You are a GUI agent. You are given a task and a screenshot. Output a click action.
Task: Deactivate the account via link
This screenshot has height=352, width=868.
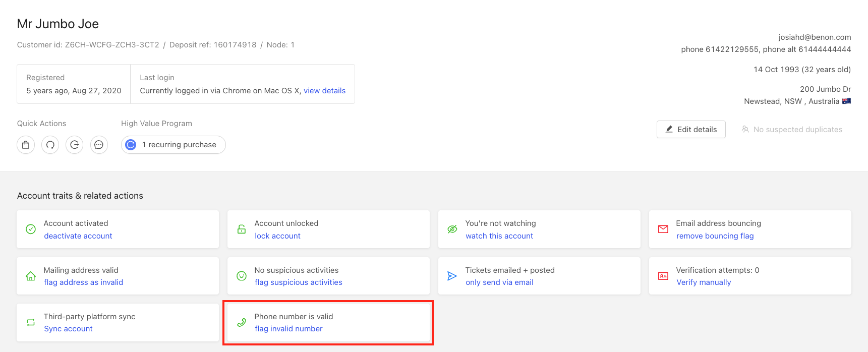click(78, 236)
